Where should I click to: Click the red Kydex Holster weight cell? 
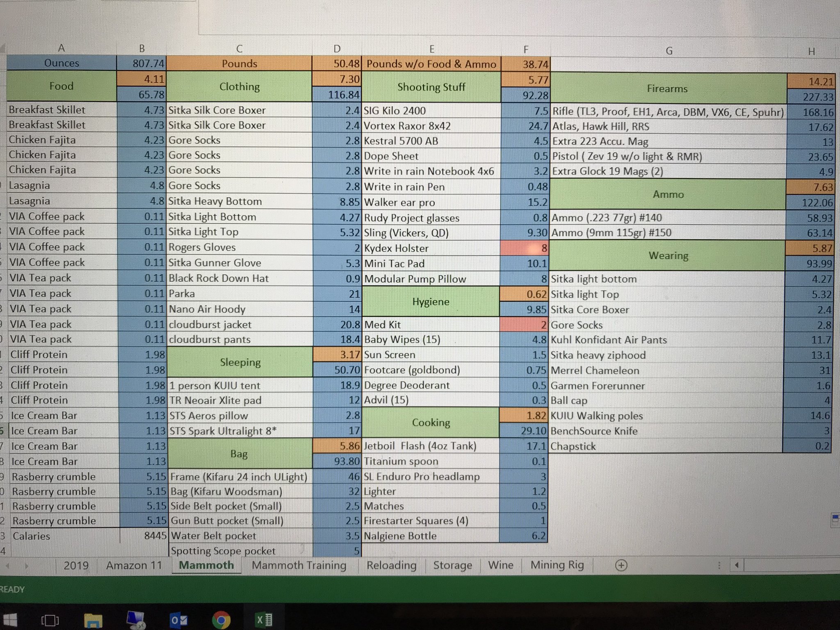525,248
